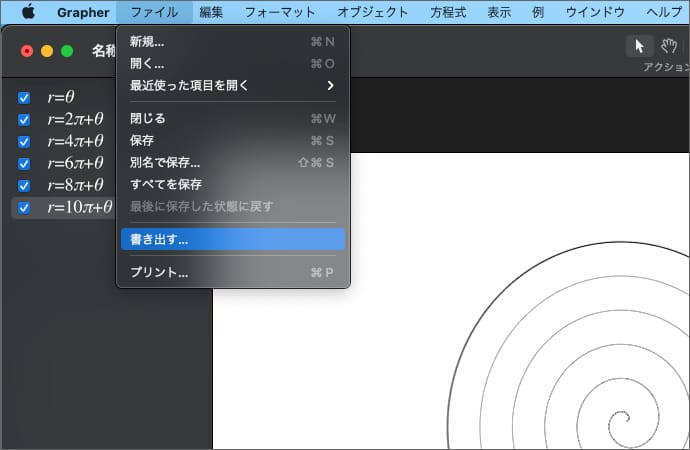Click the green zoom window button
690x450 pixels.
coord(67,51)
